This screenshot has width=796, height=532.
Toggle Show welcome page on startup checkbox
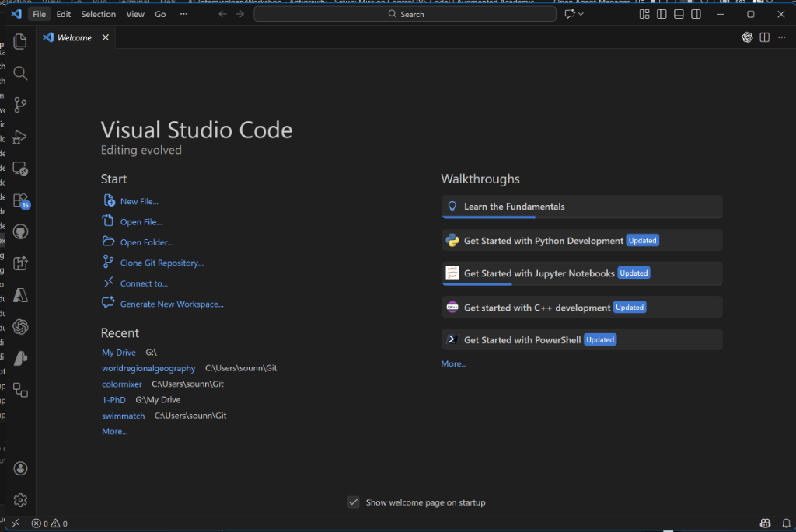(x=354, y=502)
